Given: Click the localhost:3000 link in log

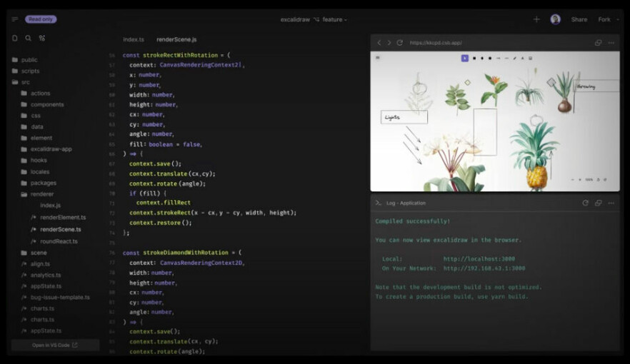Looking at the screenshot, I should pyautogui.click(x=479, y=259).
